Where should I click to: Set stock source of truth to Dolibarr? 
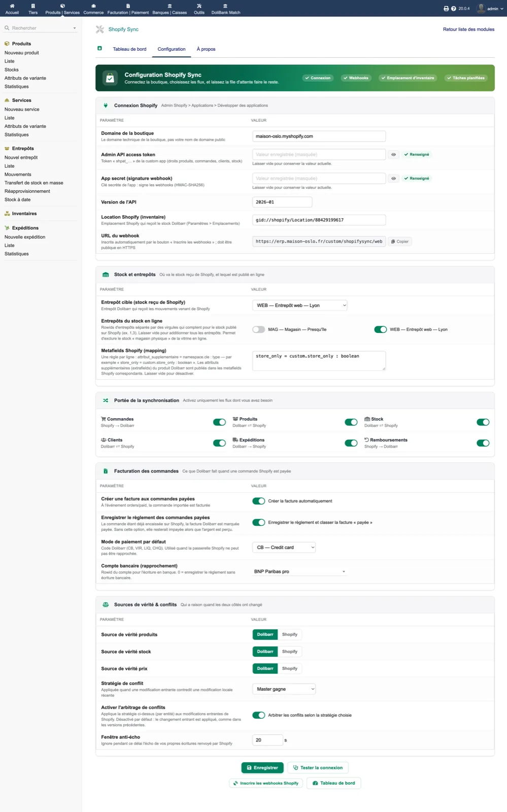coord(265,652)
